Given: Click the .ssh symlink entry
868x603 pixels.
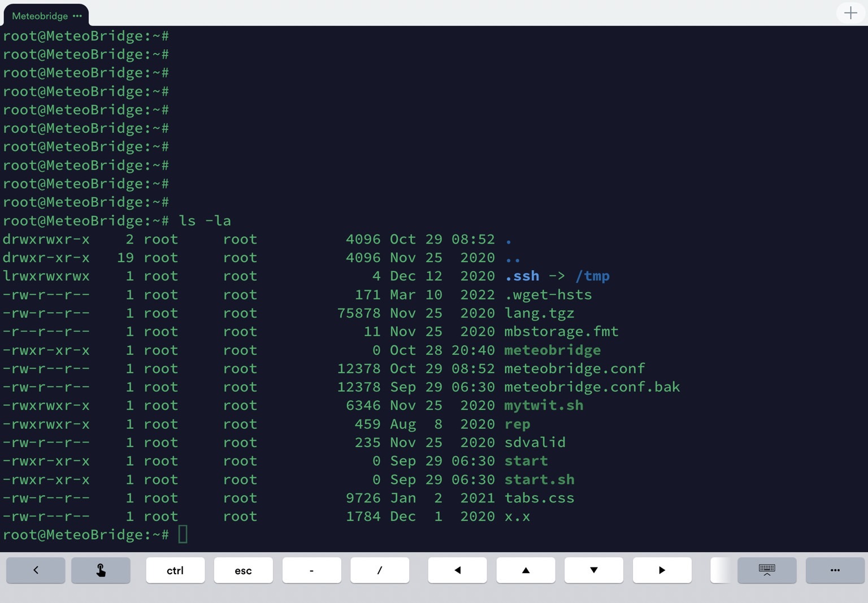Looking at the screenshot, I should coord(522,276).
